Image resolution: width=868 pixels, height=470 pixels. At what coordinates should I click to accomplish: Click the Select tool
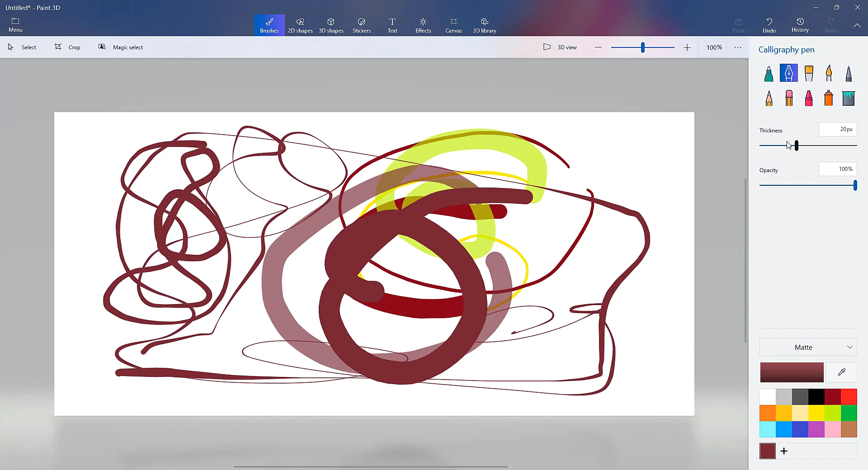pyautogui.click(x=22, y=47)
